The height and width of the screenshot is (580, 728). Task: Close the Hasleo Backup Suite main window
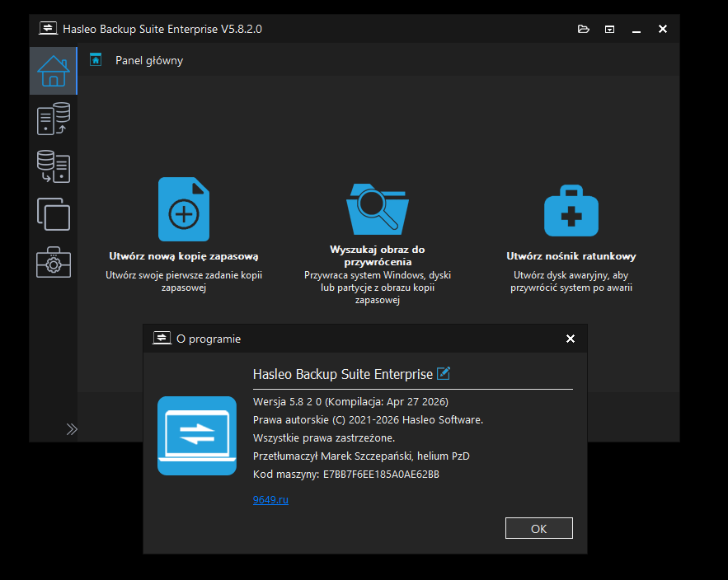pos(663,29)
